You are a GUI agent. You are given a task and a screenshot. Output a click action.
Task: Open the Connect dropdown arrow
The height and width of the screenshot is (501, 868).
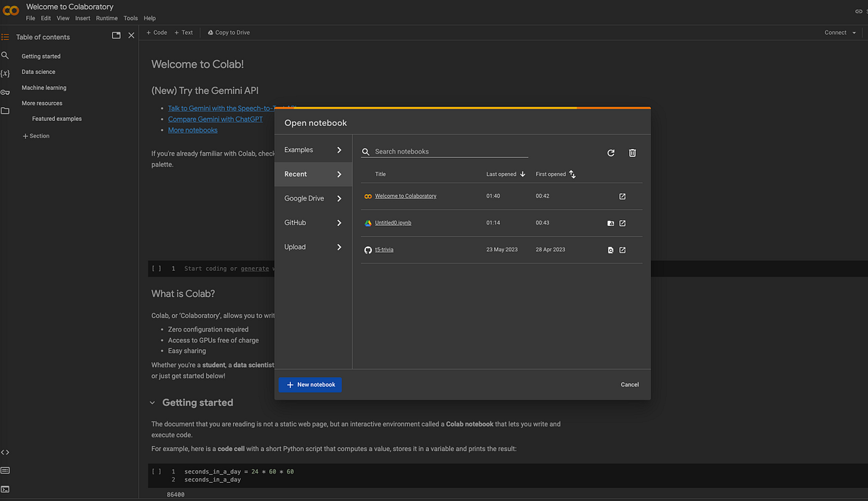click(x=854, y=32)
